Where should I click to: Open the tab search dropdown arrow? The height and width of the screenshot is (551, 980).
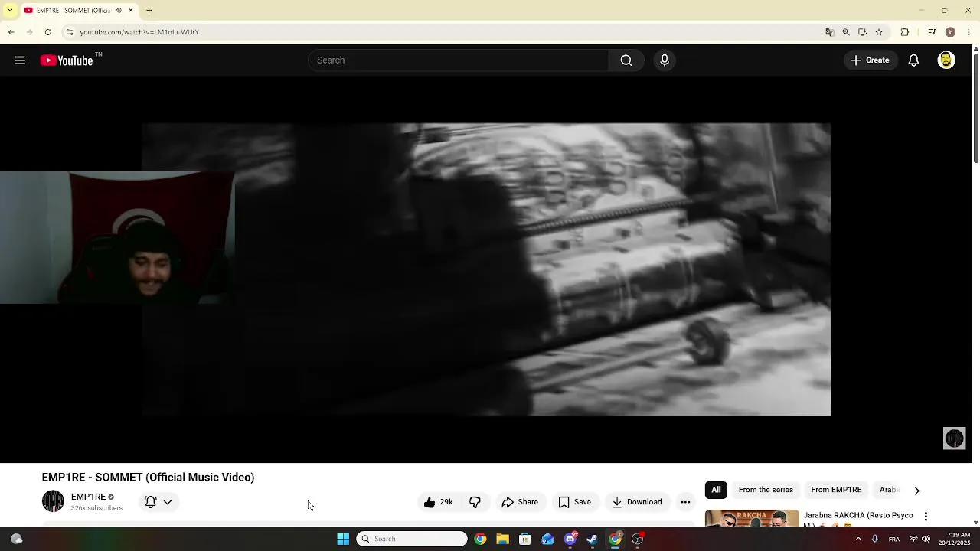(x=10, y=10)
